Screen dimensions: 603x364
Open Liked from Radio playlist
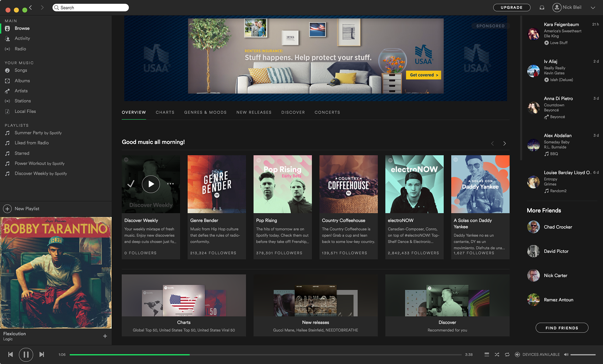(31, 143)
